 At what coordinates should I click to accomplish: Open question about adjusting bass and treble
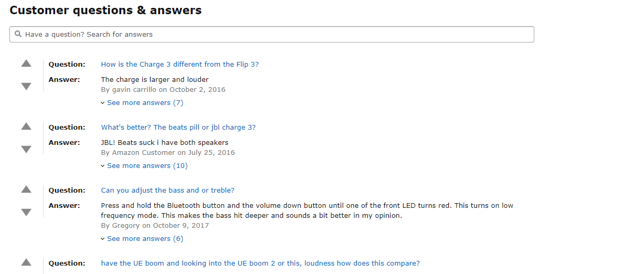[168, 191]
